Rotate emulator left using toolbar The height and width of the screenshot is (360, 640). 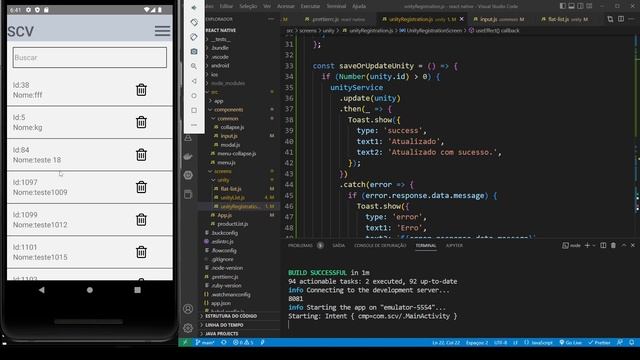[194, 22]
